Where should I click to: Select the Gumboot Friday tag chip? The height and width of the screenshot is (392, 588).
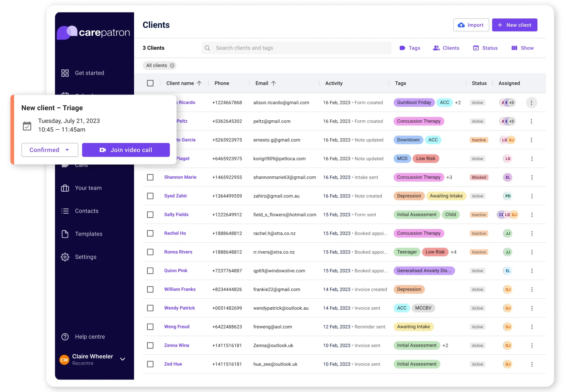pyautogui.click(x=414, y=102)
